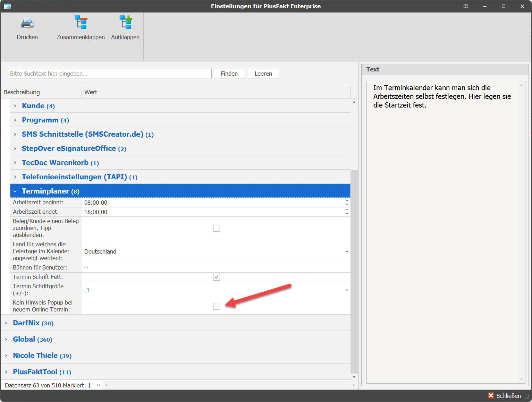Image resolution: width=532 pixels, height=402 pixels.
Task: Expand the SMS Schnittstelle (SMSCreator.de) group
Action: [x=15, y=134]
